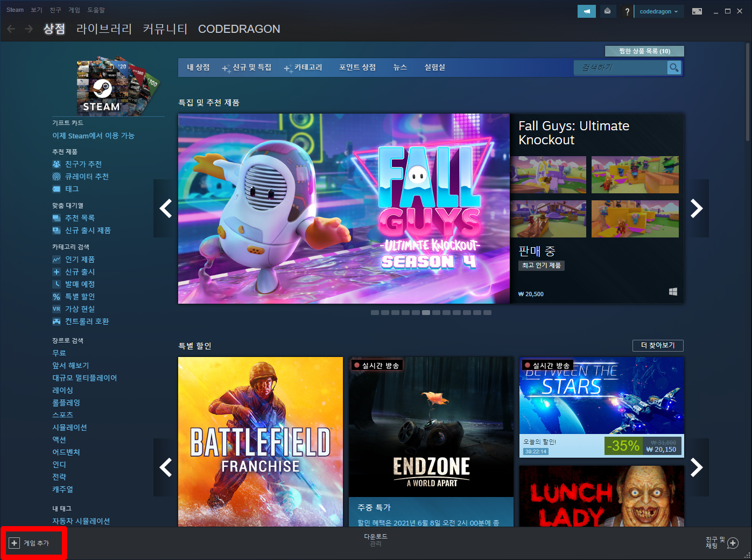Open the 친구 menu

[x=55, y=10]
